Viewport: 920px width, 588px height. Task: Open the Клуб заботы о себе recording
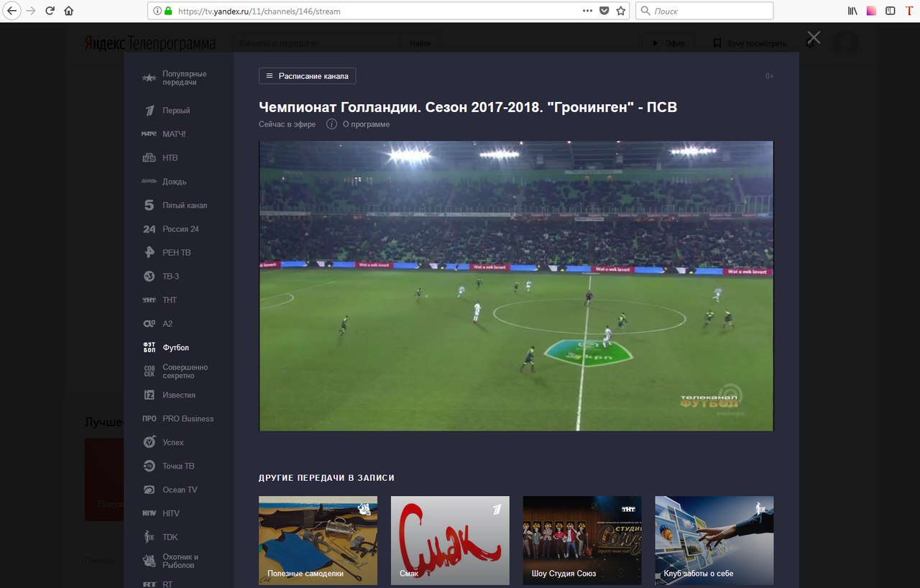[x=714, y=541]
